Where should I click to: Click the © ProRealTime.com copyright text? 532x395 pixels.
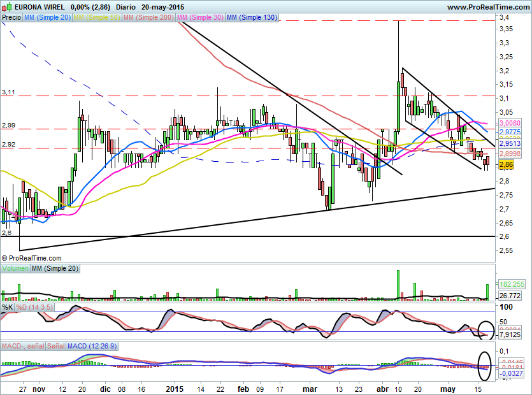[x=32, y=258]
